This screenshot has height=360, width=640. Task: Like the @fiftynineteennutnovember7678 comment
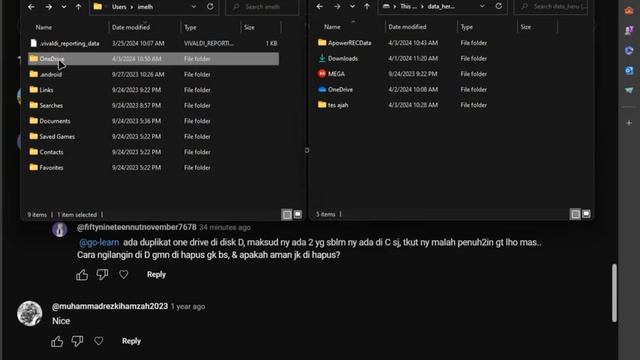click(82, 275)
